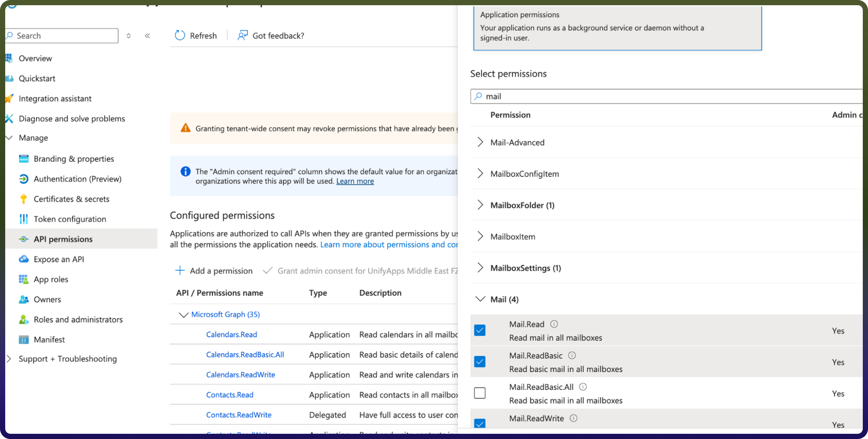Click the info icon next to Mail.ReadBasic.All
Screen dimensions: 868x439
(583, 386)
